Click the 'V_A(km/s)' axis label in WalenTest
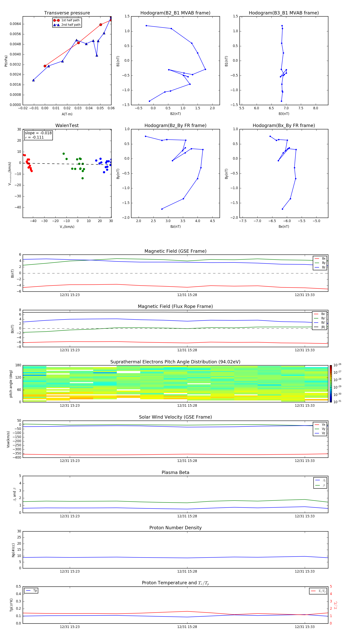351x644 pixels. (x=67, y=227)
